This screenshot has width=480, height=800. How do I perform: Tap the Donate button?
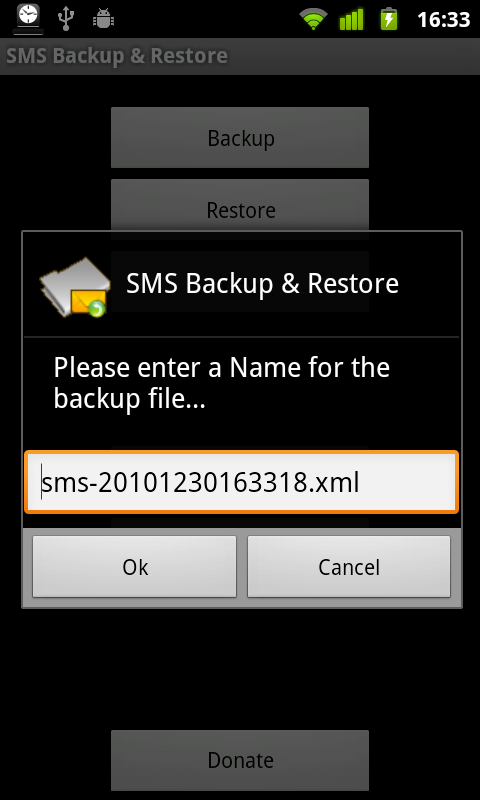point(240,760)
